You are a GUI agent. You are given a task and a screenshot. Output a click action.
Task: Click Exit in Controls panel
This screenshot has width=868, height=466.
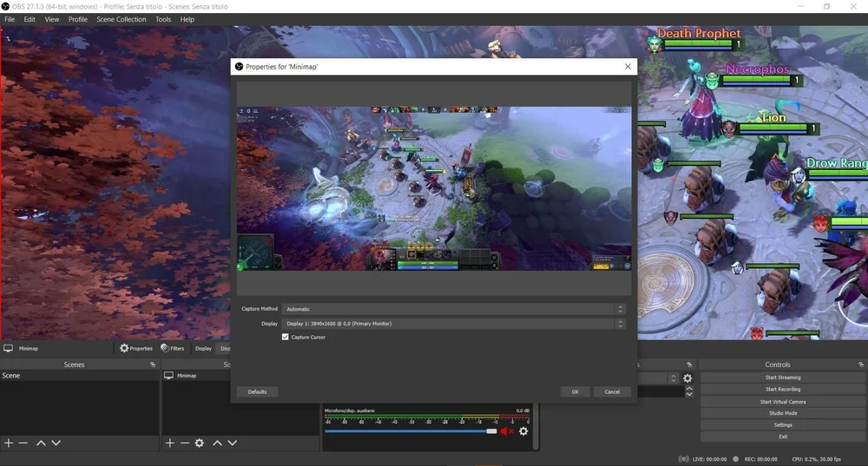(x=783, y=436)
